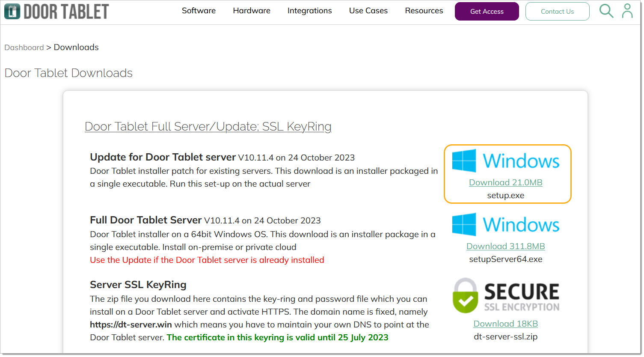
Task: Click the Server SSL KeyRing heading
Action: click(138, 285)
